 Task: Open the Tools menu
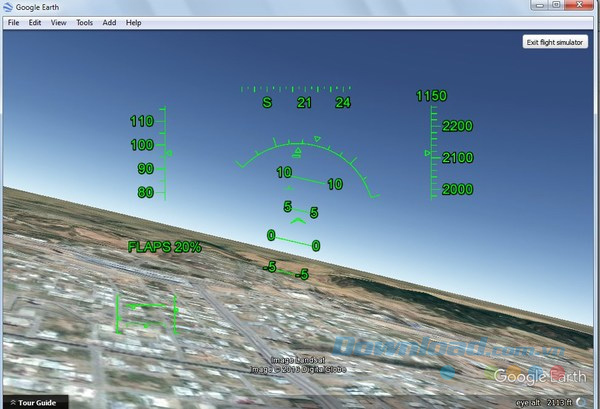[x=85, y=22]
